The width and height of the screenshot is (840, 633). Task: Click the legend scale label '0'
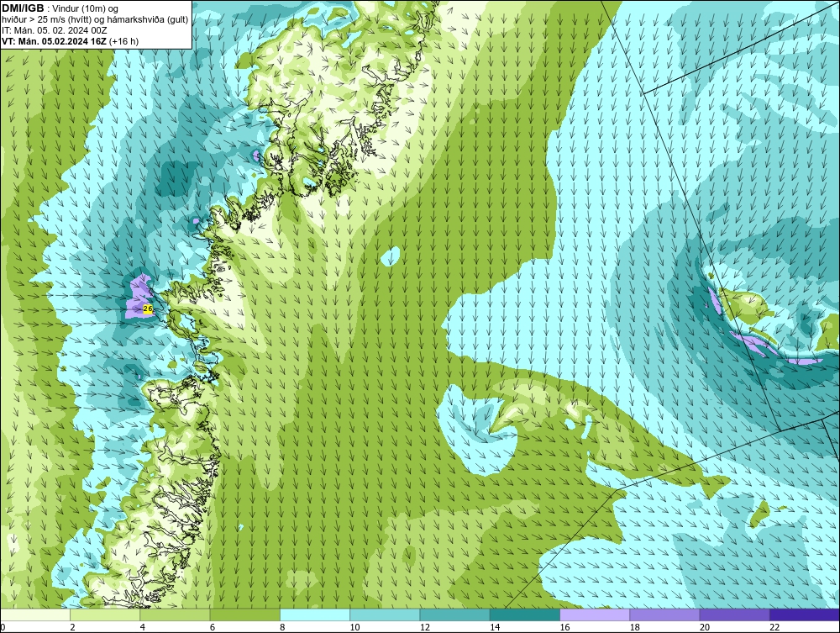pyautogui.click(x=3, y=627)
